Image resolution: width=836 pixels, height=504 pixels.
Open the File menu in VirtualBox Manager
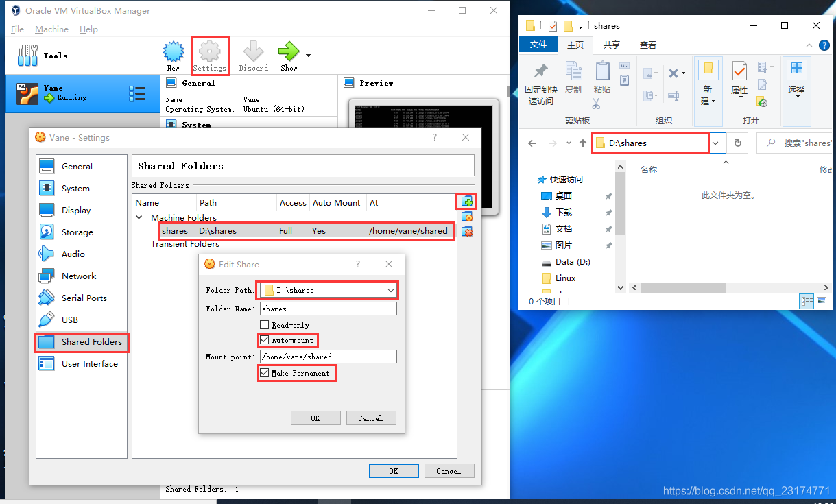[18, 29]
